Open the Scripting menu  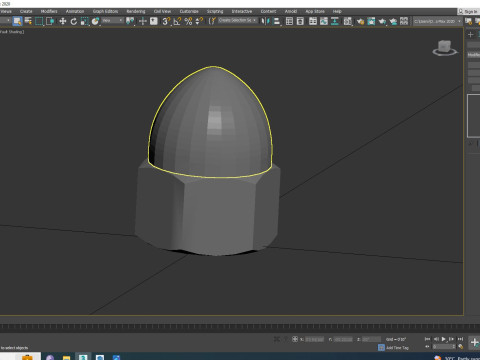click(x=215, y=11)
